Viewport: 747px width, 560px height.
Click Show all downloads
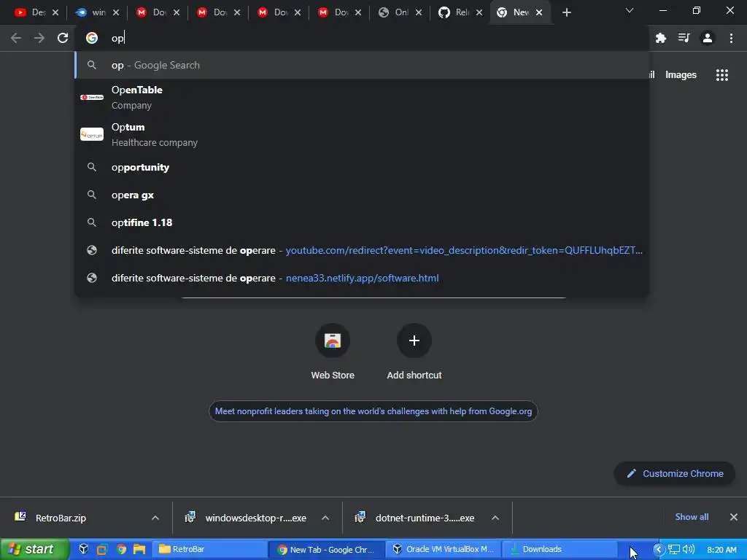coord(692,517)
